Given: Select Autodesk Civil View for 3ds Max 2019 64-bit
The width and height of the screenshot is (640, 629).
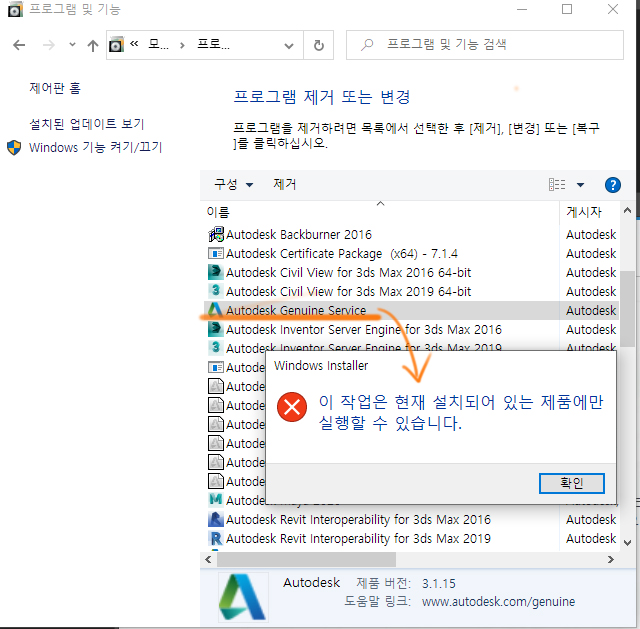Looking at the screenshot, I should [x=349, y=291].
